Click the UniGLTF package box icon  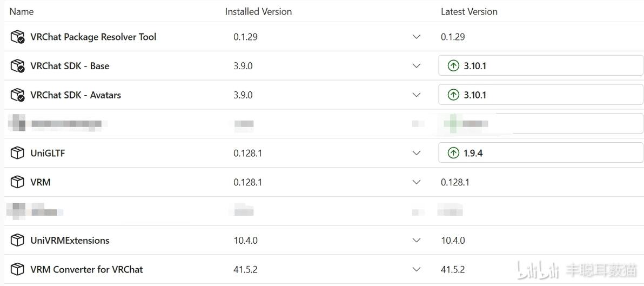coord(17,154)
